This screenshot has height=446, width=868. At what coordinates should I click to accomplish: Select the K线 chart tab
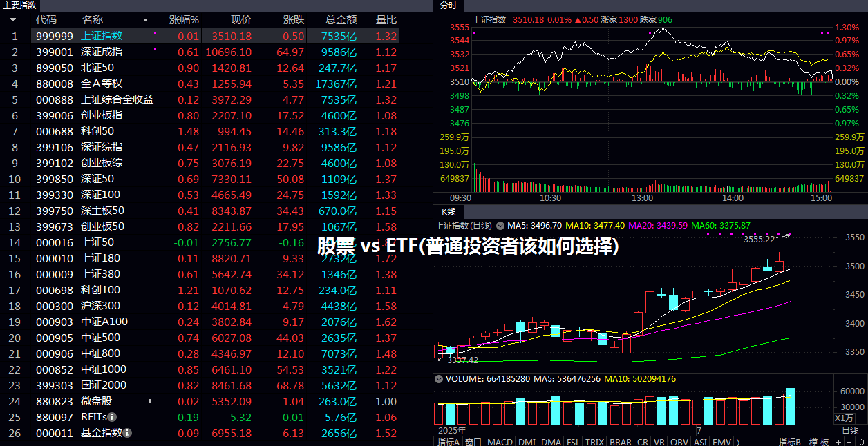point(449,212)
